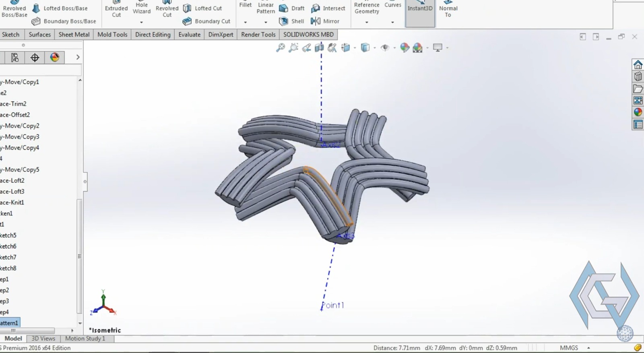This screenshot has width=644, height=353.
Task: Switch to the 3D Views bottom tab
Action: tap(43, 339)
